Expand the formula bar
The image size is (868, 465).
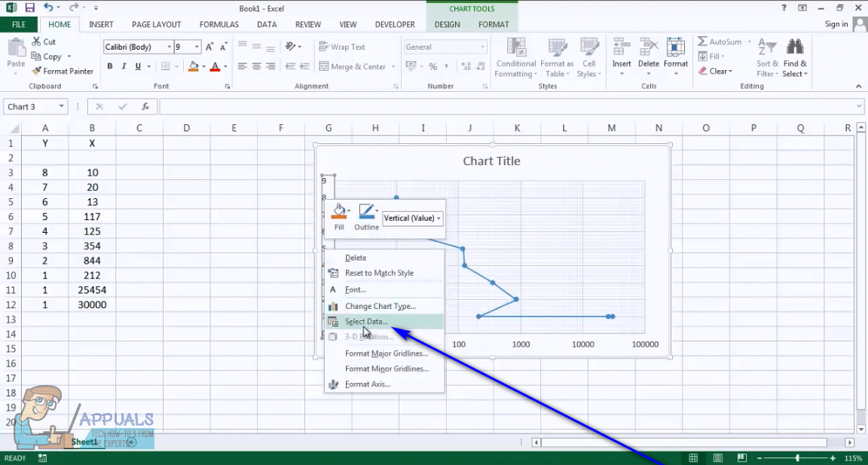coord(859,106)
